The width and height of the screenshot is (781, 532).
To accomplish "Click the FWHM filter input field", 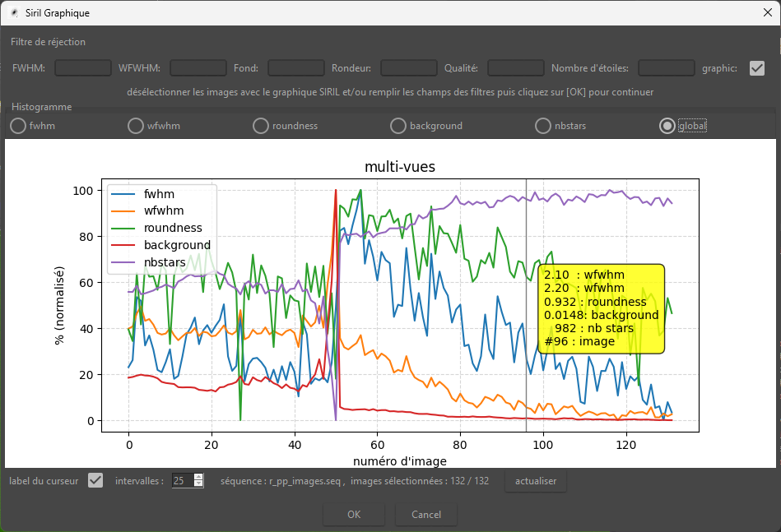I will point(82,68).
